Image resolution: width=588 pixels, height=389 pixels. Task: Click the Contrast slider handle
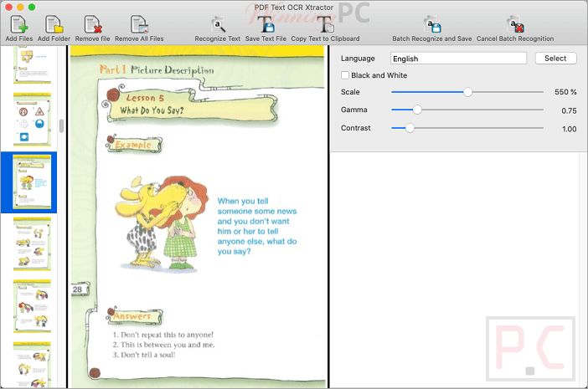pos(410,128)
